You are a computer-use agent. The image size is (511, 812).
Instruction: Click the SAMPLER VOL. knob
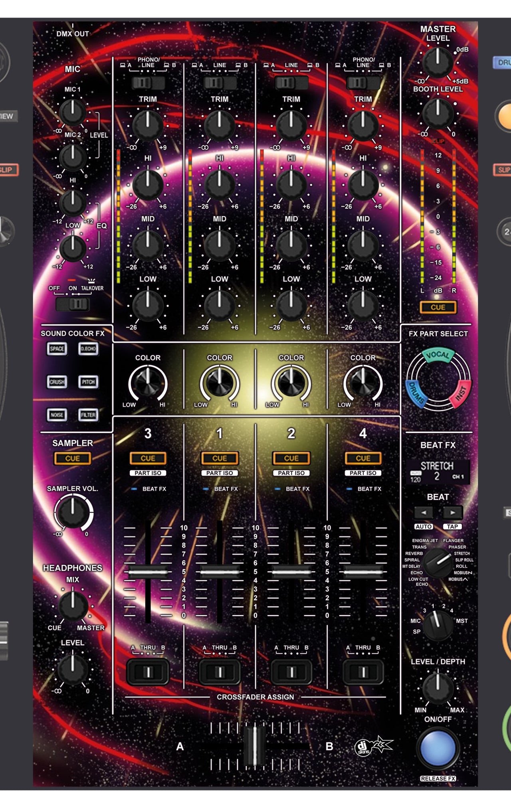(x=73, y=513)
